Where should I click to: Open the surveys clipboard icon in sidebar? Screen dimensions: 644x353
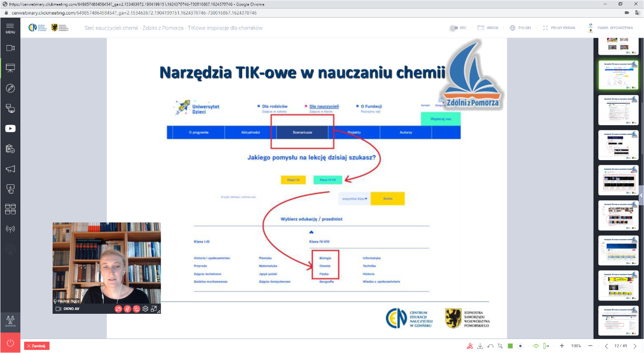[10, 148]
